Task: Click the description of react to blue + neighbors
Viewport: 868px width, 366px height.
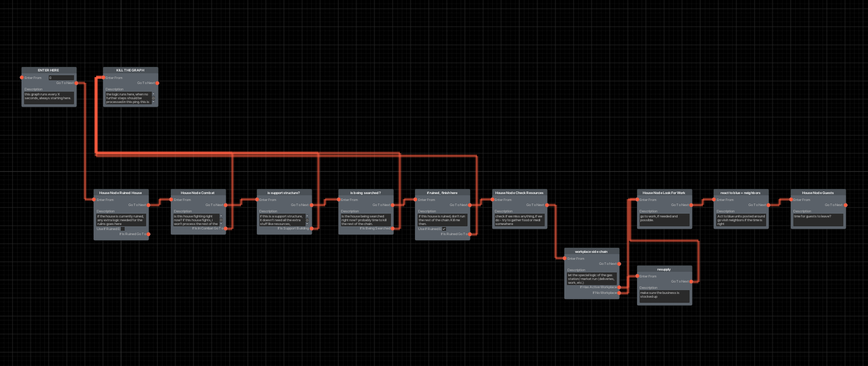Action: coord(740,219)
